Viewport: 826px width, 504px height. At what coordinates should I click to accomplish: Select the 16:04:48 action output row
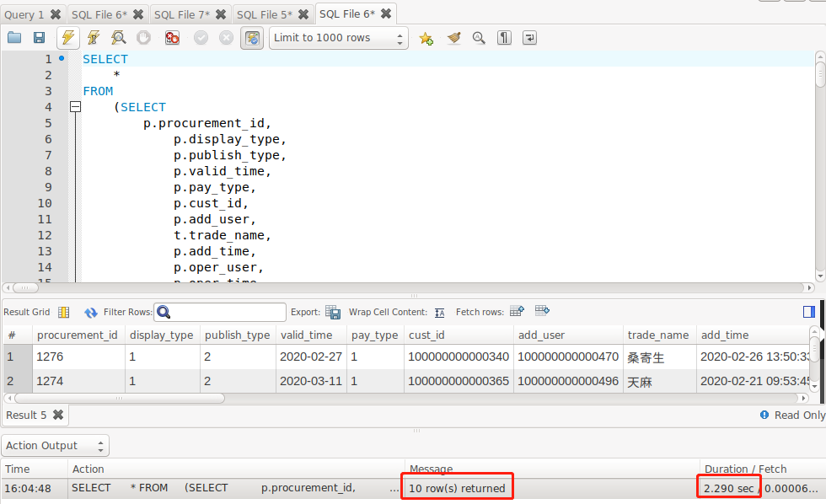(413, 488)
